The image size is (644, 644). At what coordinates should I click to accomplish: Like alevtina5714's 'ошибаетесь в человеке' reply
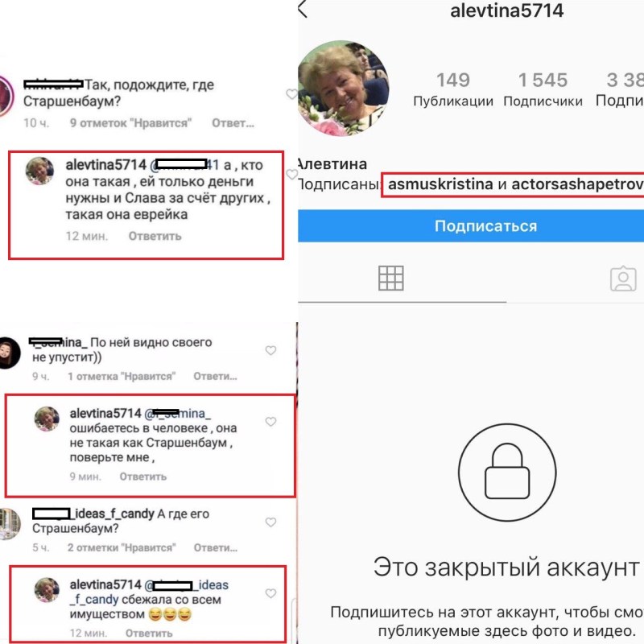[270, 422]
